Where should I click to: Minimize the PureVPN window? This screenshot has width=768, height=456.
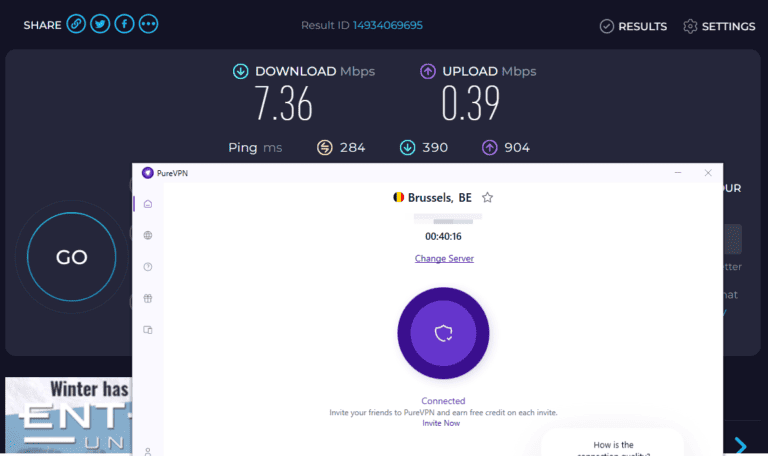click(x=678, y=173)
